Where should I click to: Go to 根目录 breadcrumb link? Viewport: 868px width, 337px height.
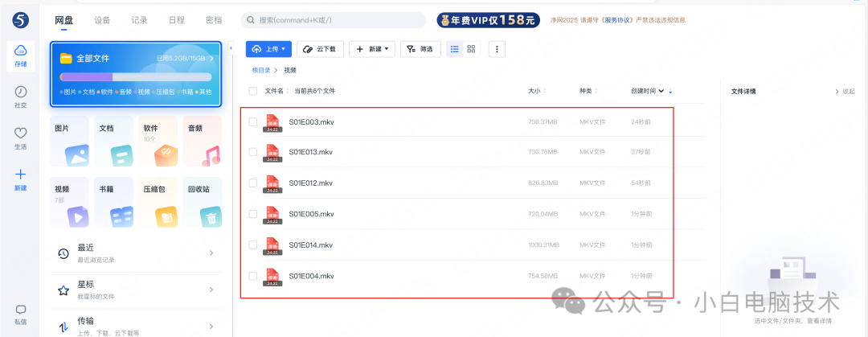pos(261,71)
